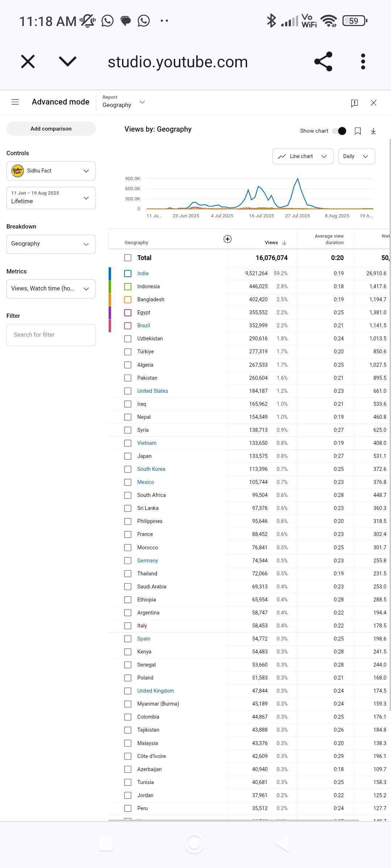Viewport: 391px width, 868px height.
Task: Open the hamburger navigation menu
Action: [15, 102]
